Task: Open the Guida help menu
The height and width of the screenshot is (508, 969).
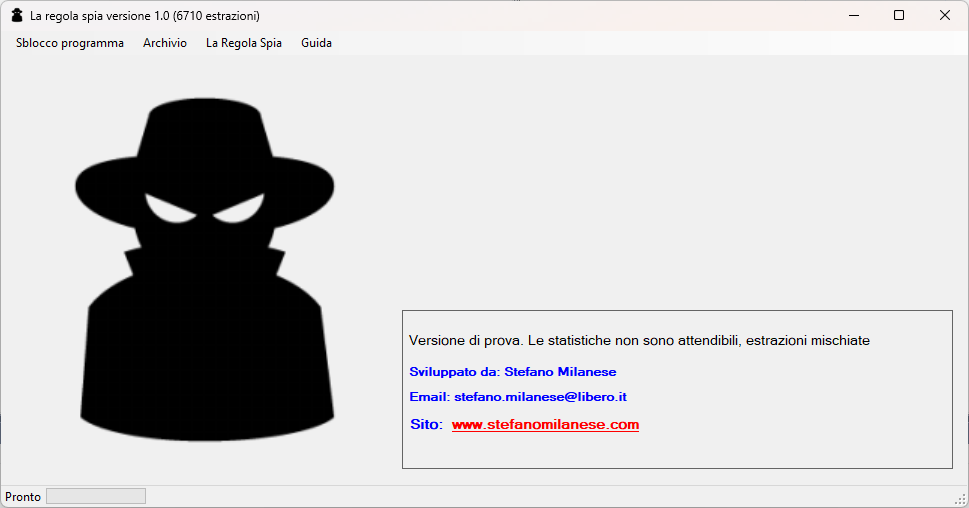Action: [x=316, y=43]
